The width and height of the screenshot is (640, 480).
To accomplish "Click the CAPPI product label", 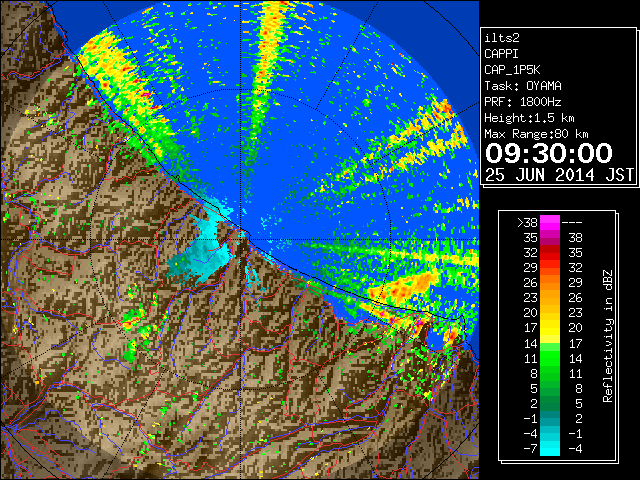I will pyautogui.click(x=501, y=54).
